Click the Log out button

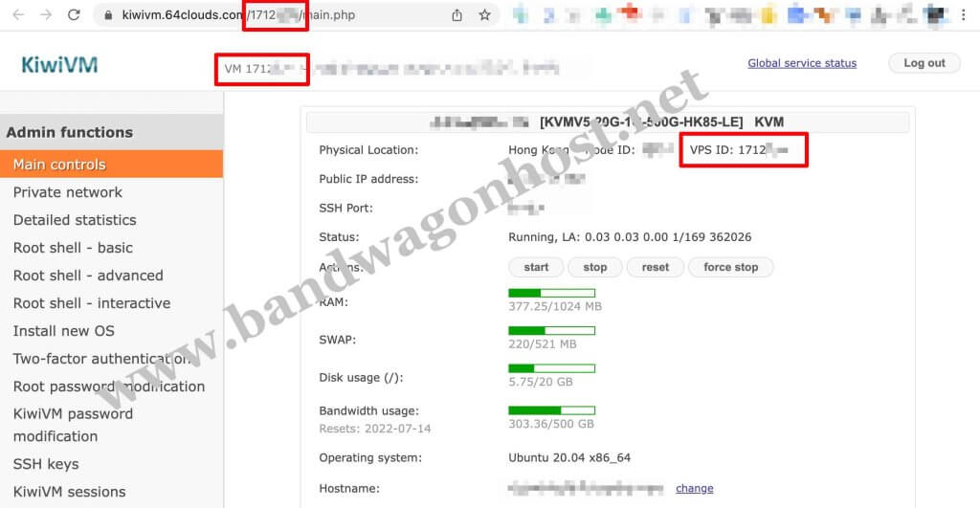pyautogui.click(x=924, y=63)
